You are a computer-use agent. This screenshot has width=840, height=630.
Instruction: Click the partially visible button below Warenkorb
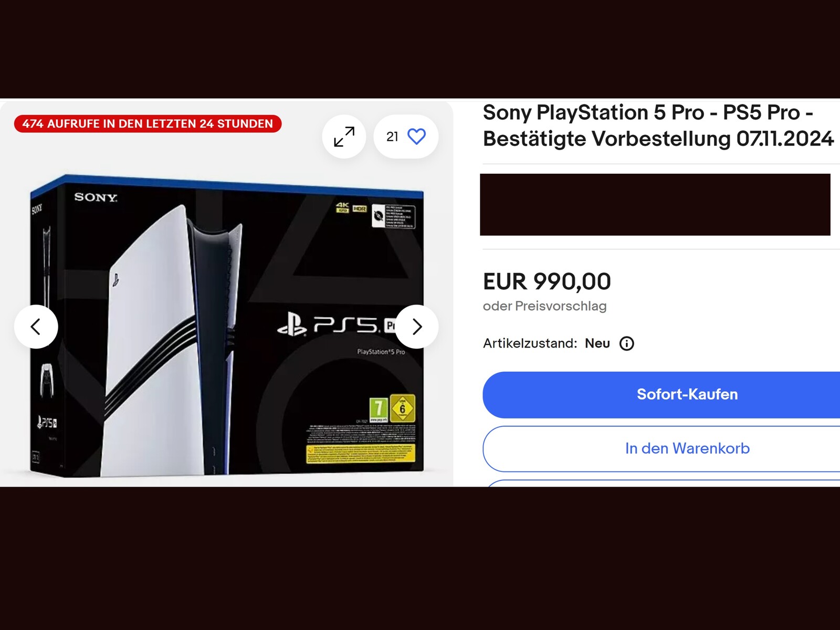click(x=661, y=483)
